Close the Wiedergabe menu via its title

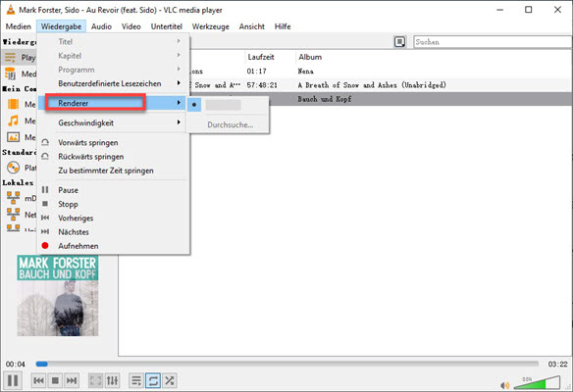click(61, 26)
